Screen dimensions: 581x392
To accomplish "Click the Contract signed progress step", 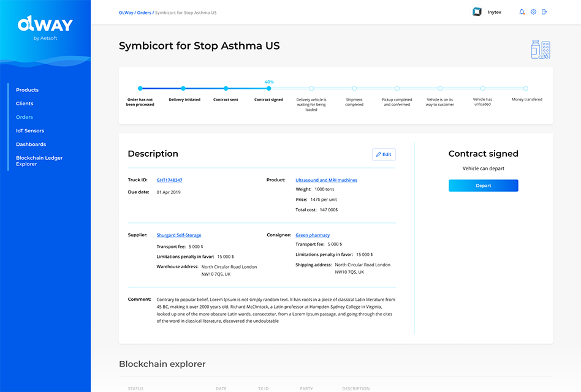I will [268, 89].
